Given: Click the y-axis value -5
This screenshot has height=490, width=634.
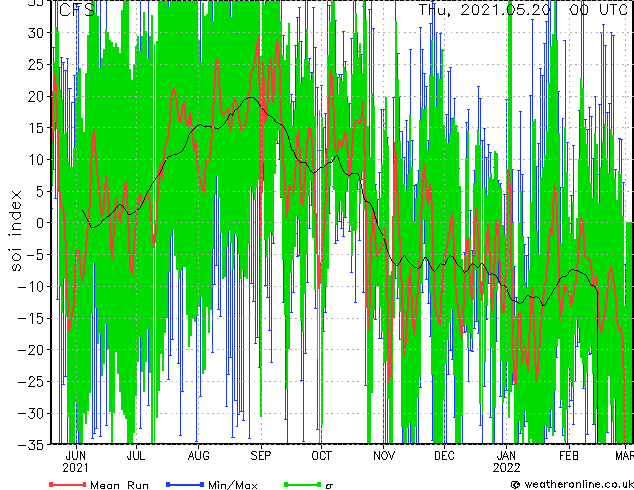Looking at the screenshot, I should tap(36, 255).
